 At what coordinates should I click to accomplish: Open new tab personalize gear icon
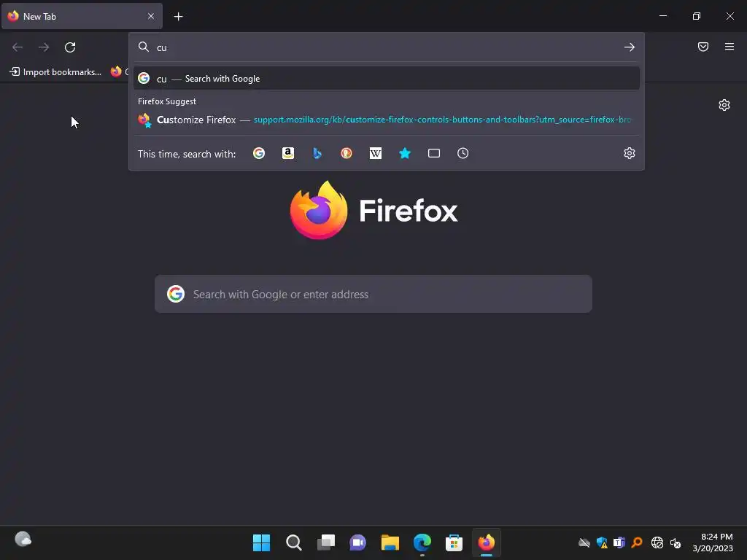coord(724,105)
